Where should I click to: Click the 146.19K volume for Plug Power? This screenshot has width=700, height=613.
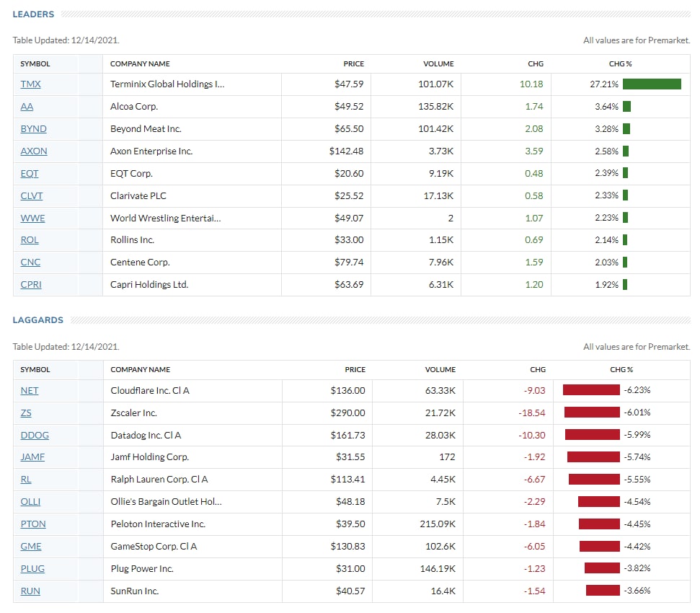click(x=438, y=568)
